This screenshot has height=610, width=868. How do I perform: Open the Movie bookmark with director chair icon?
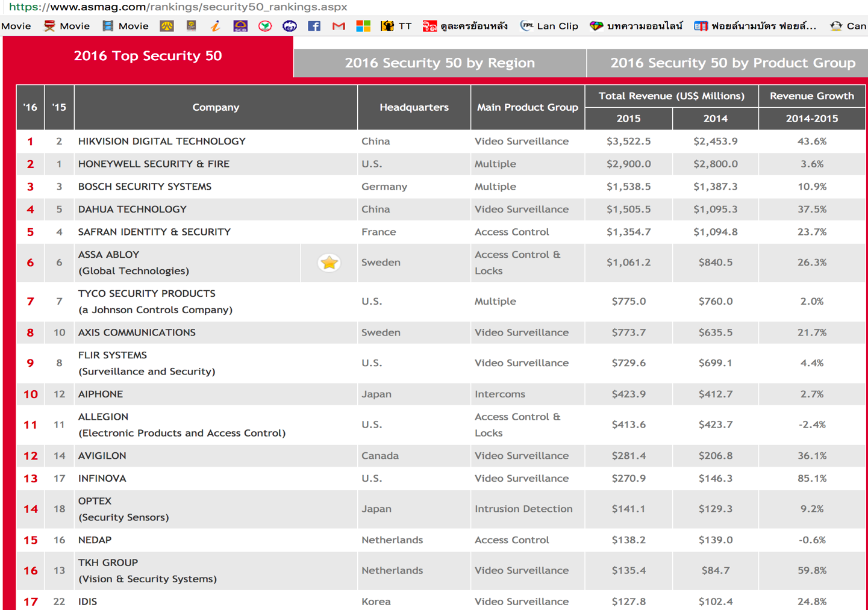point(67,26)
